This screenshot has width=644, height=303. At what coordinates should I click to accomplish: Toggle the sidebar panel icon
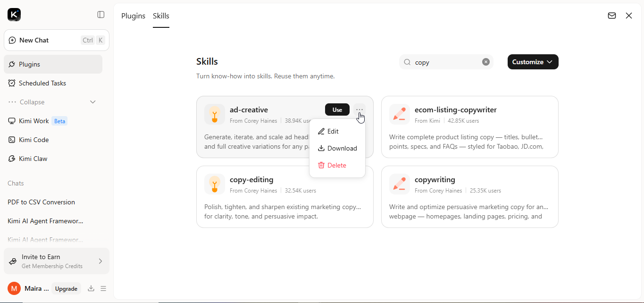(x=101, y=15)
